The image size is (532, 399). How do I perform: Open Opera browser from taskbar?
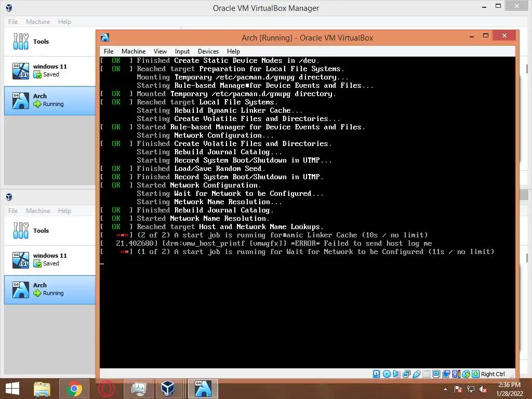point(107,389)
